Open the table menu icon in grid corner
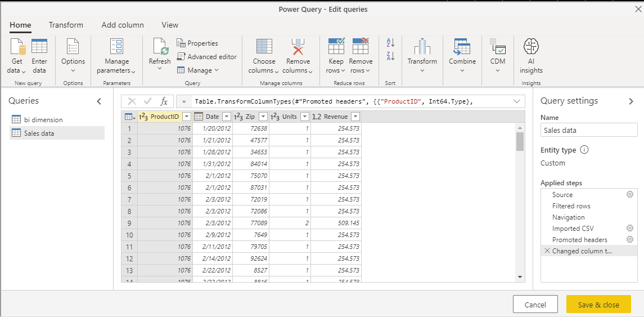 click(130, 117)
